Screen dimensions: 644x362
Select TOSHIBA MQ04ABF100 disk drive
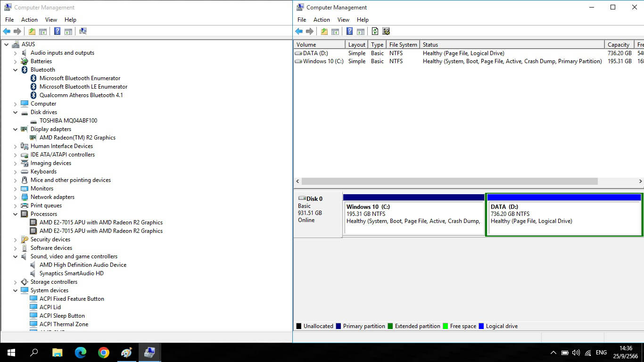pos(68,121)
